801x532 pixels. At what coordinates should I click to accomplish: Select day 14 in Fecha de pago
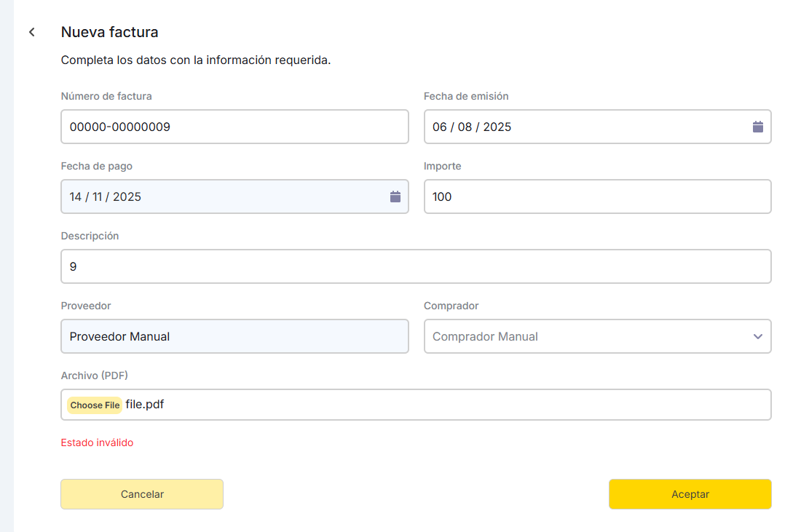point(76,196)
